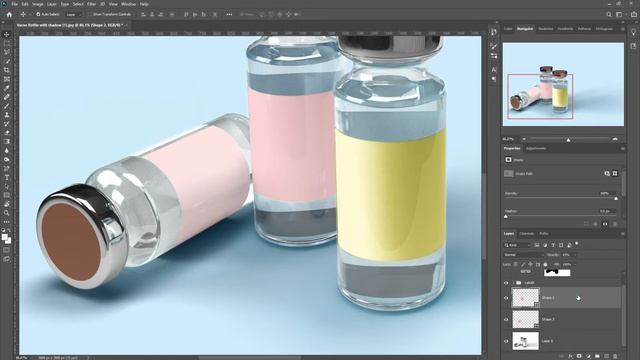Toggle visibility of the bottom image layer

[506, 341]
